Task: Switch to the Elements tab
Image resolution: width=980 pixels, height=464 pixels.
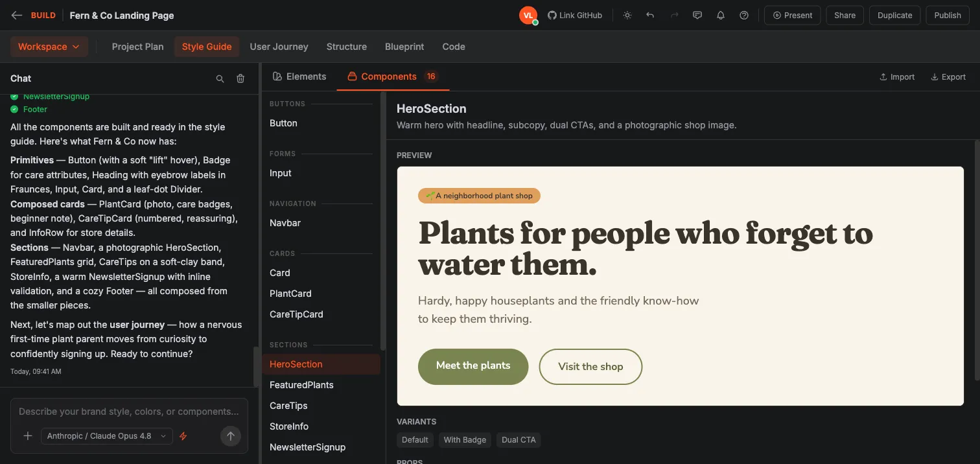Action: (299, 76)
